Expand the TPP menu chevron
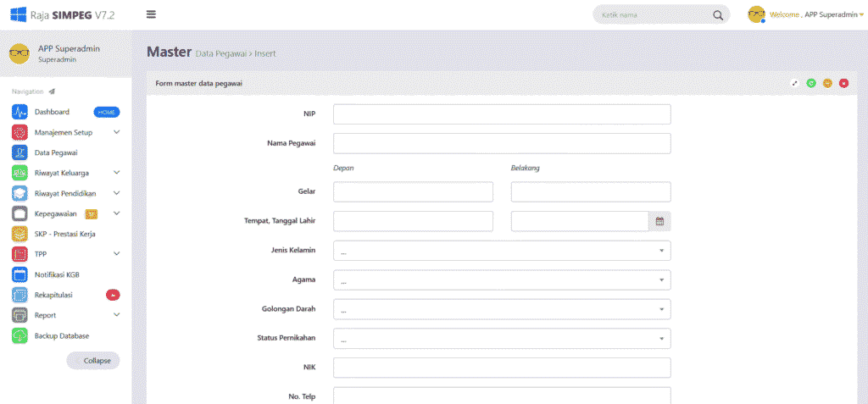868x404 pixels. [116, 254]
